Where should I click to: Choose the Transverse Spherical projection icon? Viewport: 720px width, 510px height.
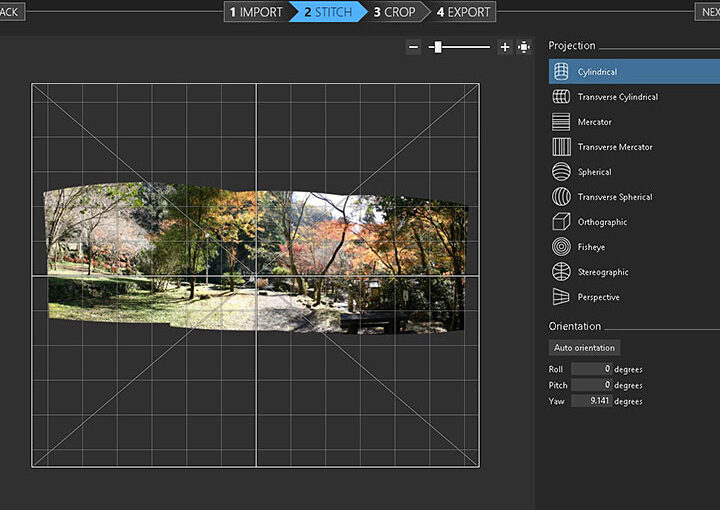[561, 197]
